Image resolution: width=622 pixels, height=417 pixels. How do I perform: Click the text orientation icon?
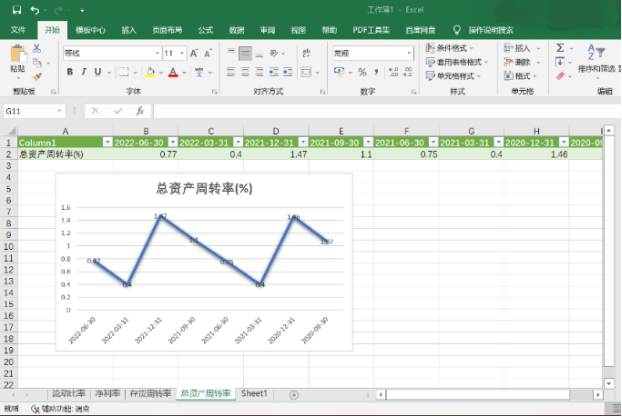[274, 53]
